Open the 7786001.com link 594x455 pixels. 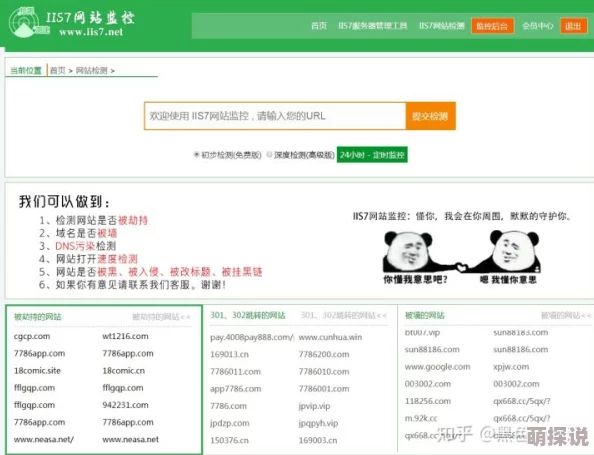tap(324, 389)
